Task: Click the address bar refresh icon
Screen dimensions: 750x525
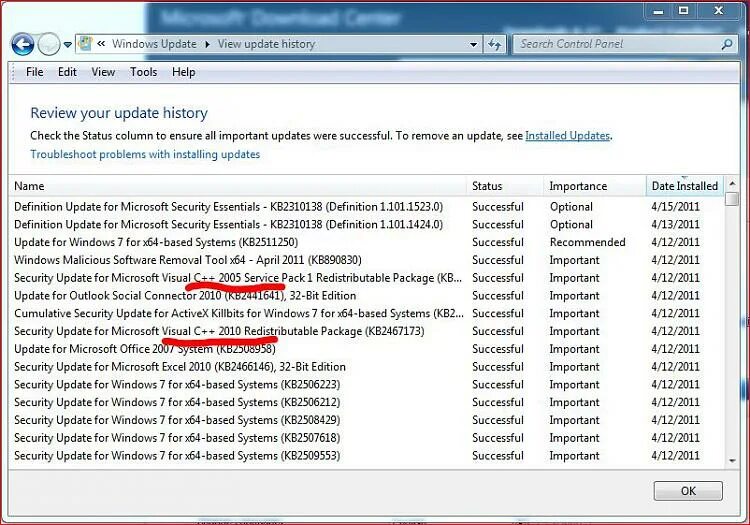Action: 495,44
